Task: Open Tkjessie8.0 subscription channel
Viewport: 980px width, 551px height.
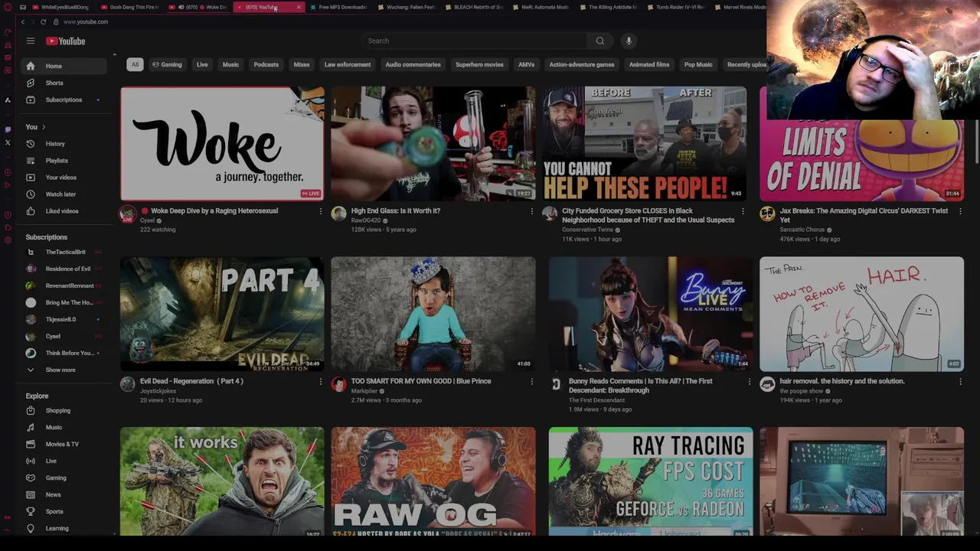Action: coord(65,319)
